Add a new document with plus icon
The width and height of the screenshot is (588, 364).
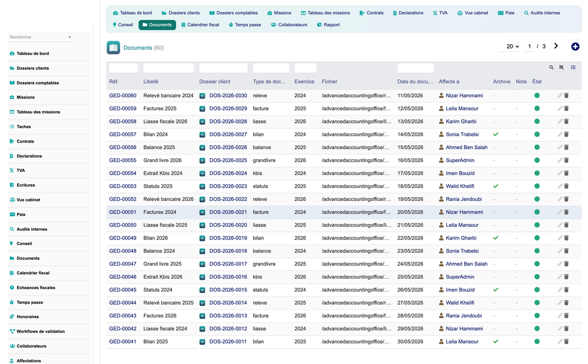(x=575, y=47)
